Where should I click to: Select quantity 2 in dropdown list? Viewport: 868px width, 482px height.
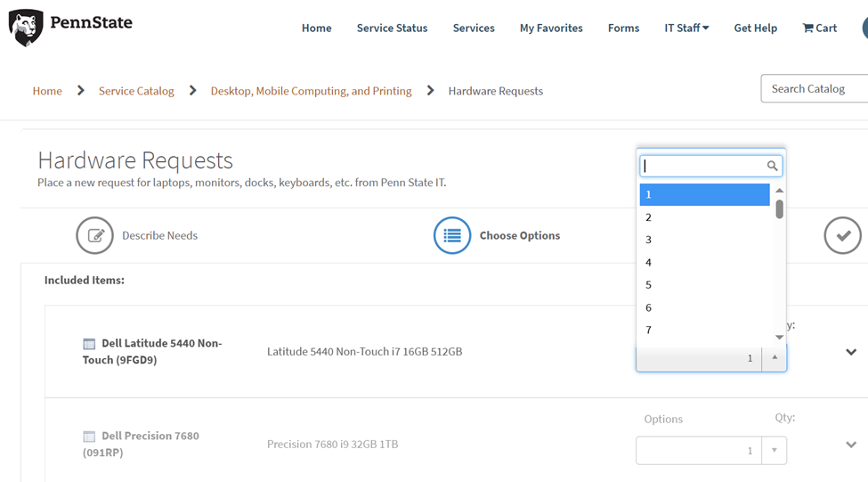[705, 217]
